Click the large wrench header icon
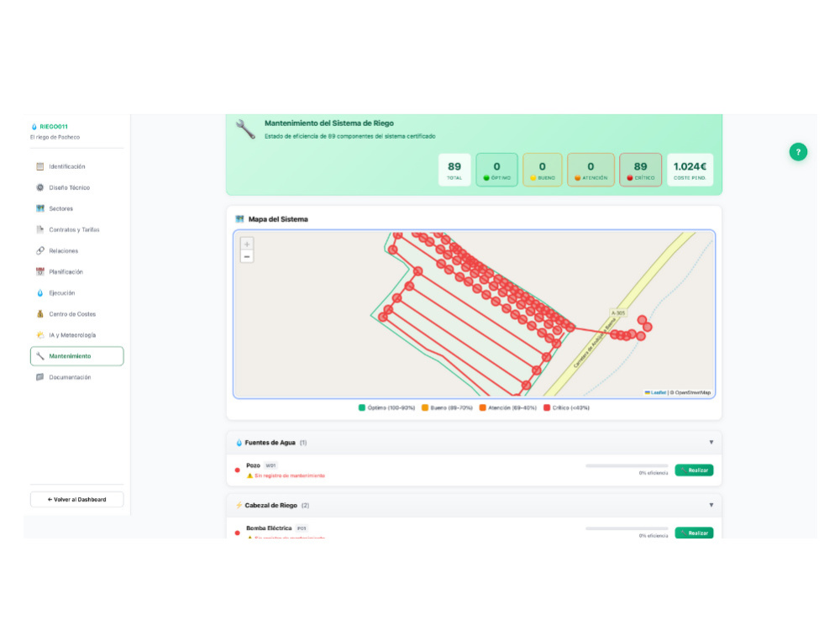 click(x=245, y=129)
